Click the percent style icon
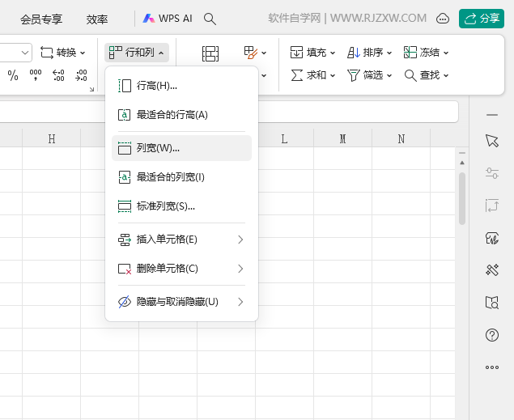The height and width of the screenshot is (420, 514). pos(13,75)
